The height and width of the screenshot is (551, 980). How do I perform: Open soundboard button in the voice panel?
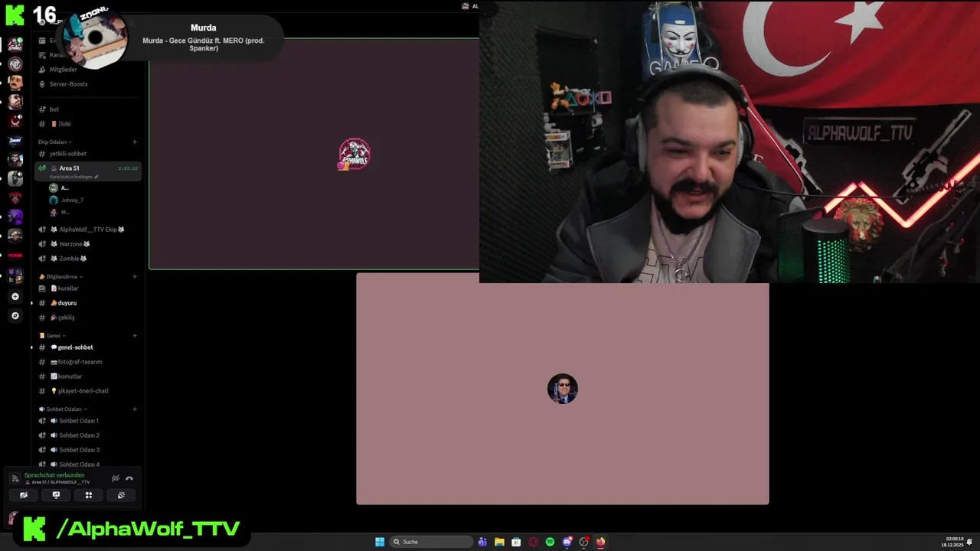(121, 495)
